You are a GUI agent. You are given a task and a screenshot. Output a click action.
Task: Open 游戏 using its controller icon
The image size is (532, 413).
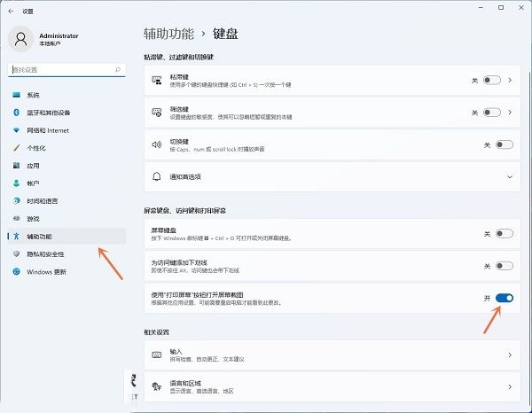16,218
